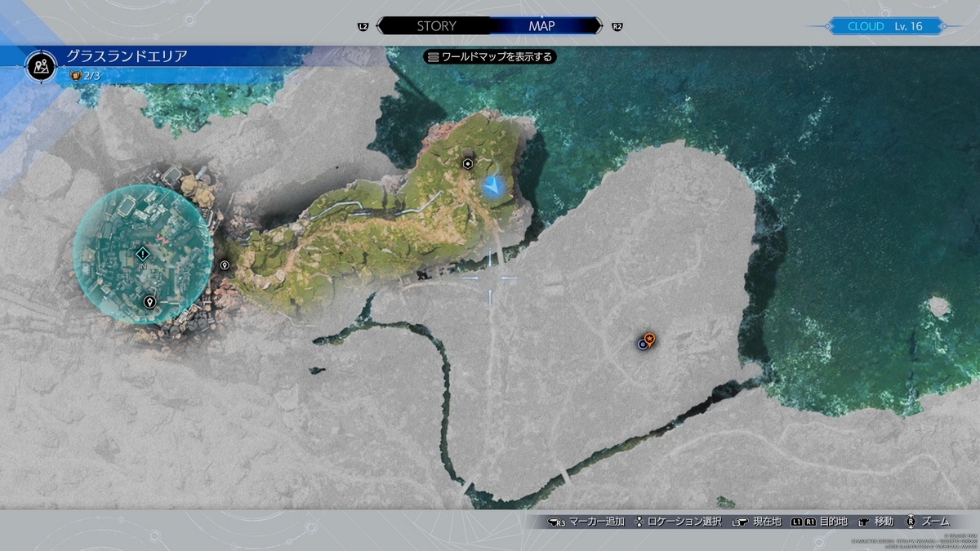
Task: Click the right stick ズーム zoom hint
Action: pyautogui.click(x=928, y=522)
